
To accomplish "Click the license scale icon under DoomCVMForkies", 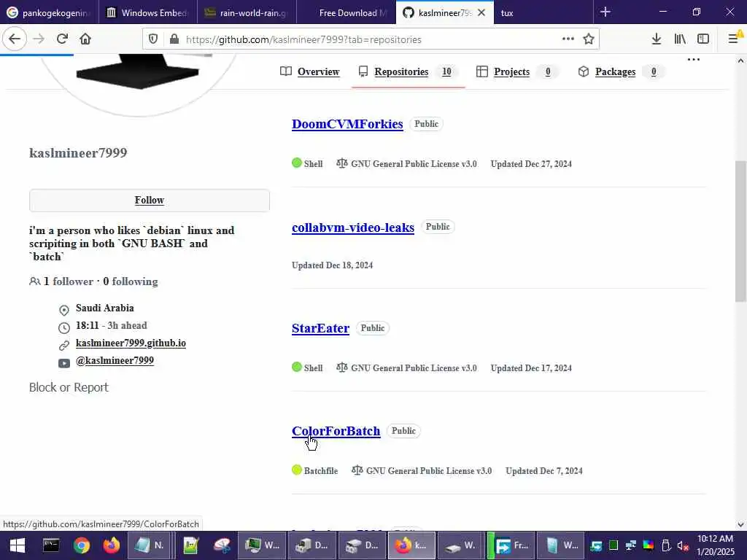I will pyautogui.click(x=341, y=163).
